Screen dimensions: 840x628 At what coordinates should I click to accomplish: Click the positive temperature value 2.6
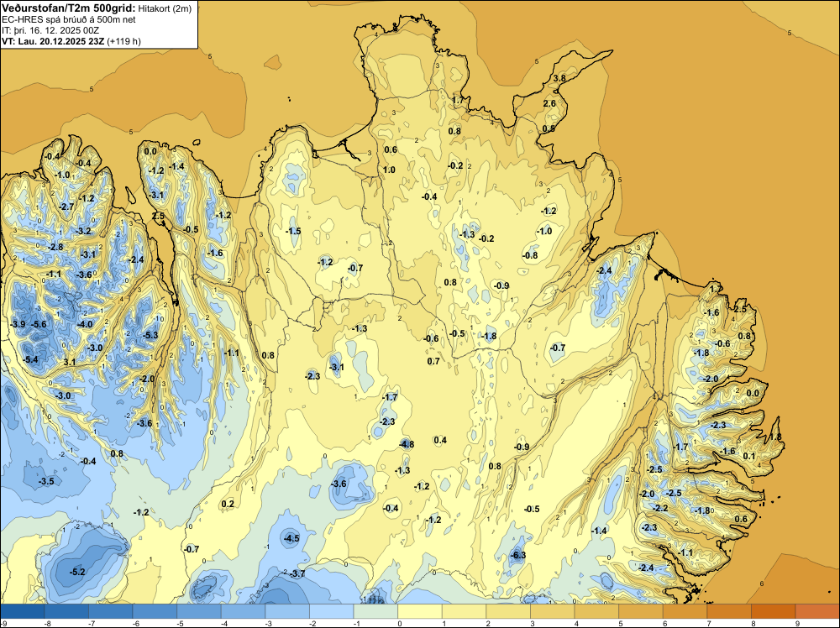click(x=549, y=103)
